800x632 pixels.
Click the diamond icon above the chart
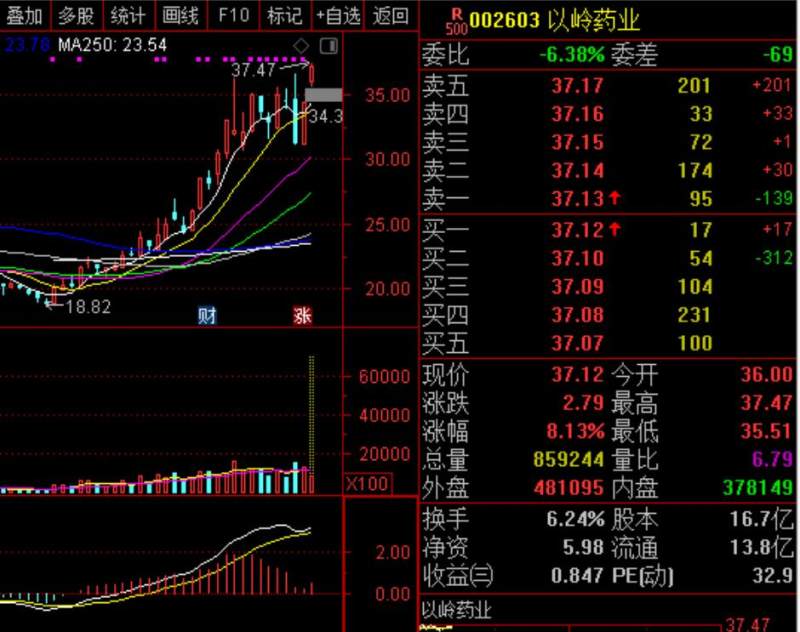pyautogui.click(x=301, y=46)
